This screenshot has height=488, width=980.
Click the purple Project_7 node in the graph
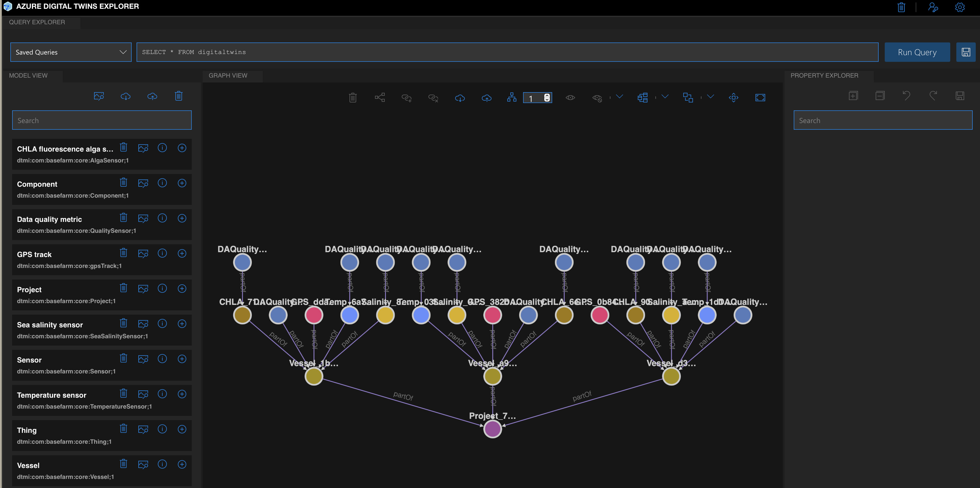tap(492, 429)
